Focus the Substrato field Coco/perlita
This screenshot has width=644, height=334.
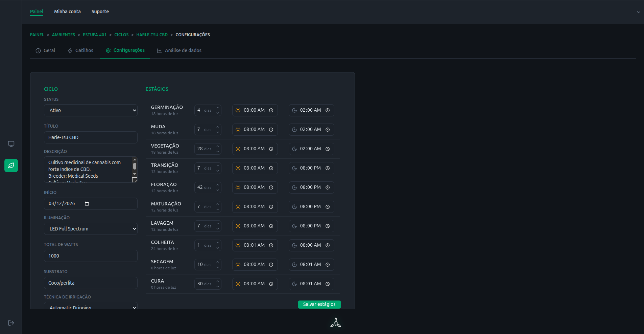click(91, 283)
